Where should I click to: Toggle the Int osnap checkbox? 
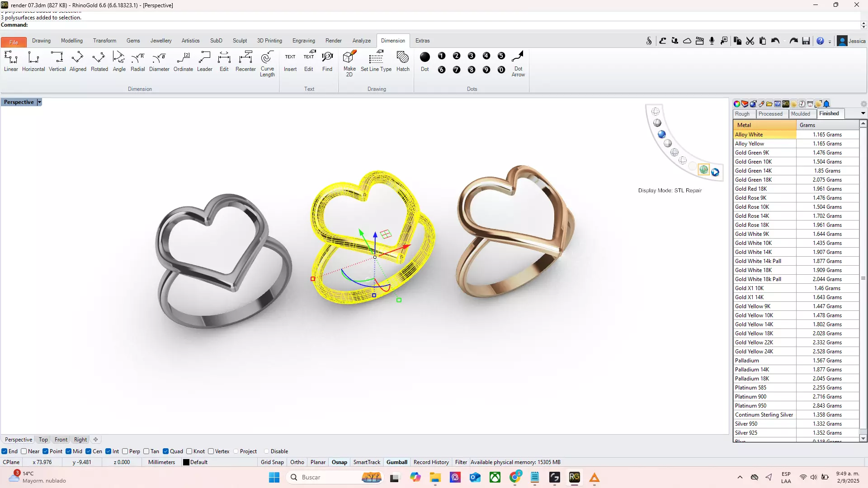(x=108, y=451)
